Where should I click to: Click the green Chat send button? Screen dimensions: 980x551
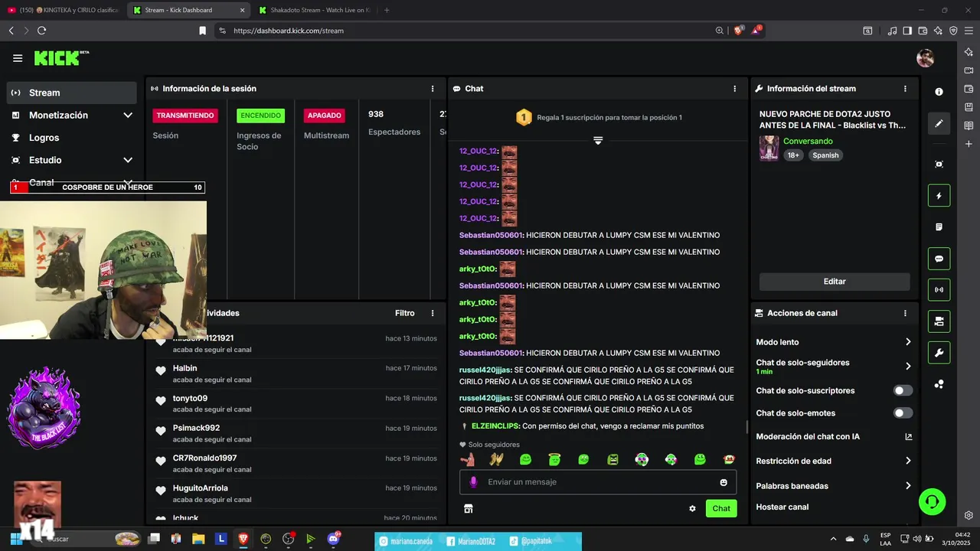[x=721, y=508]
